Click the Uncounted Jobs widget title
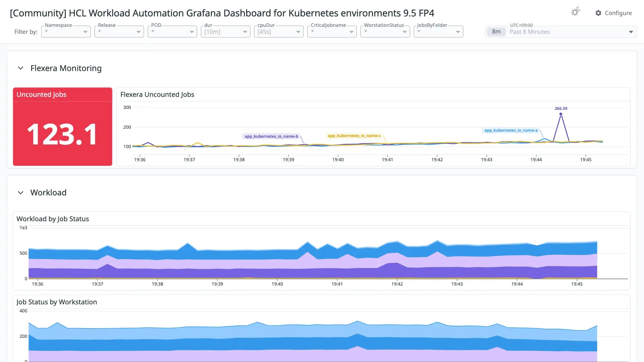644x362 pixels. [42, 95]
